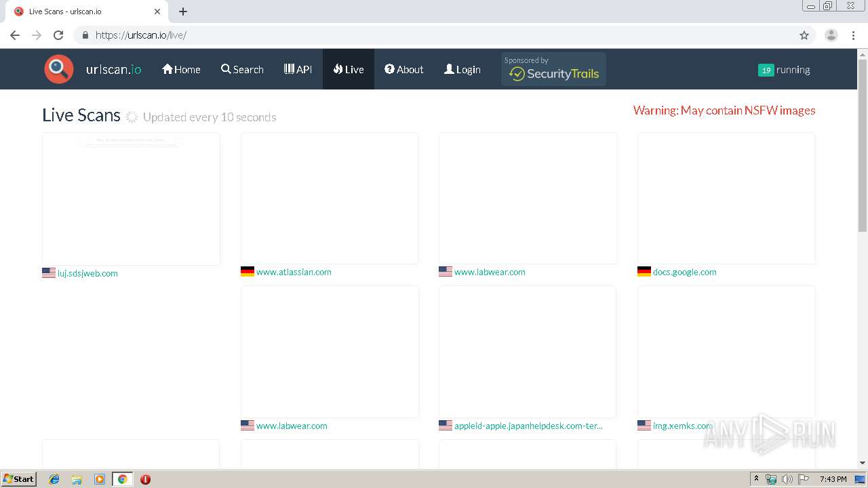This screenshot has width=868, height=488.
Task: Click the address bar URL
Action: coord(141,35)
